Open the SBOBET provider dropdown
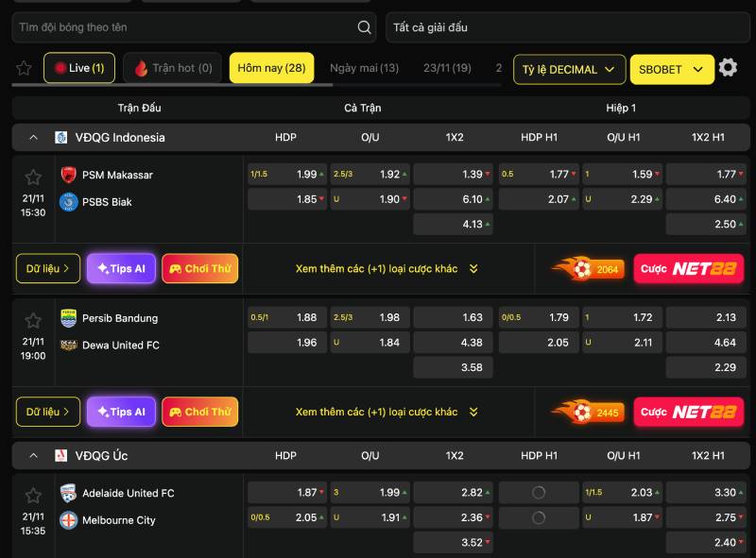This screenshot has height=558, width=756. point(671,69)
